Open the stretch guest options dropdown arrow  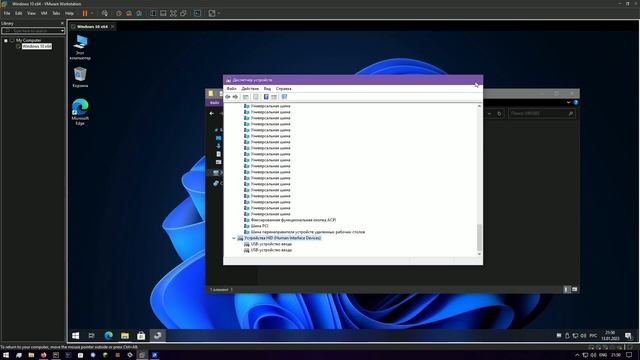point(219,13)
